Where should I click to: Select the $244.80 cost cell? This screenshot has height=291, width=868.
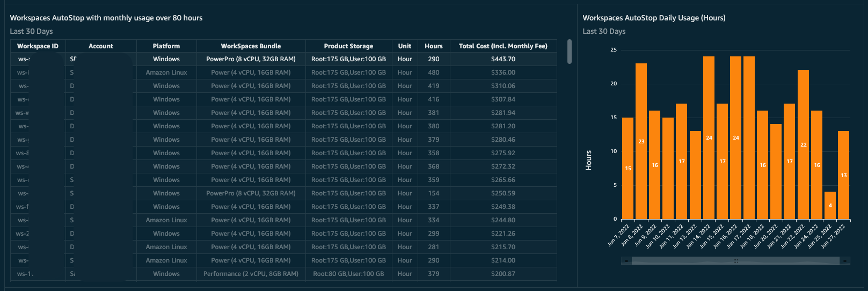pyautogui.click(x=503, y=220)
